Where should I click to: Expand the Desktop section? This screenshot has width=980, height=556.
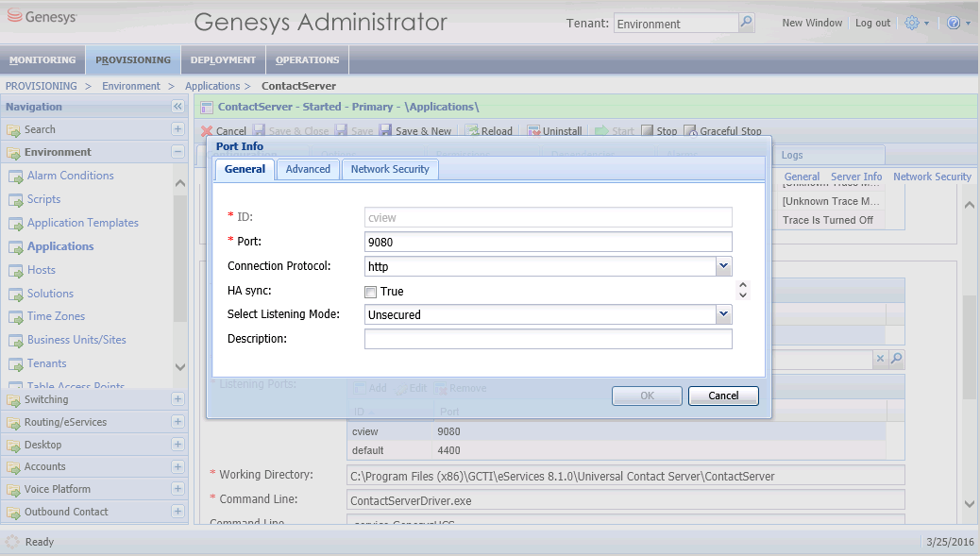177,445
